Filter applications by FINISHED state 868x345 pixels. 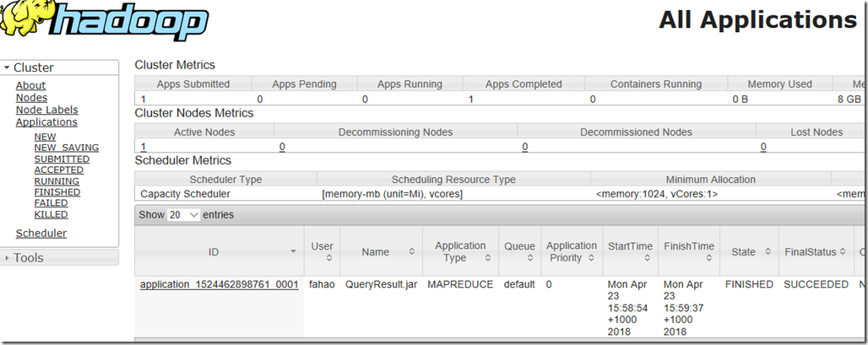pyautogui.click(x=57, y=191)
